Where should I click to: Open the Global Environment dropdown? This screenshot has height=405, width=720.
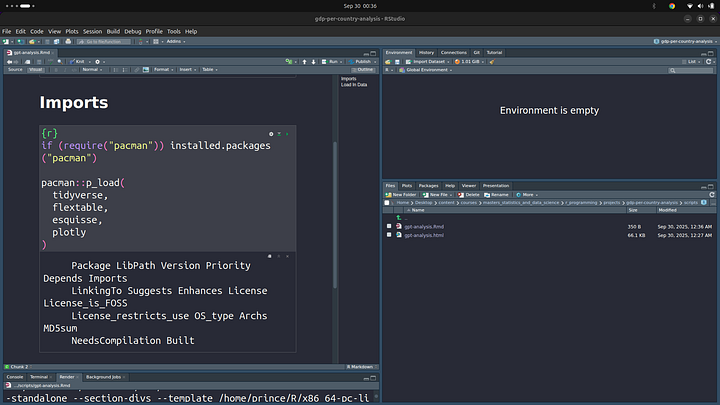(x=427, y=70)
